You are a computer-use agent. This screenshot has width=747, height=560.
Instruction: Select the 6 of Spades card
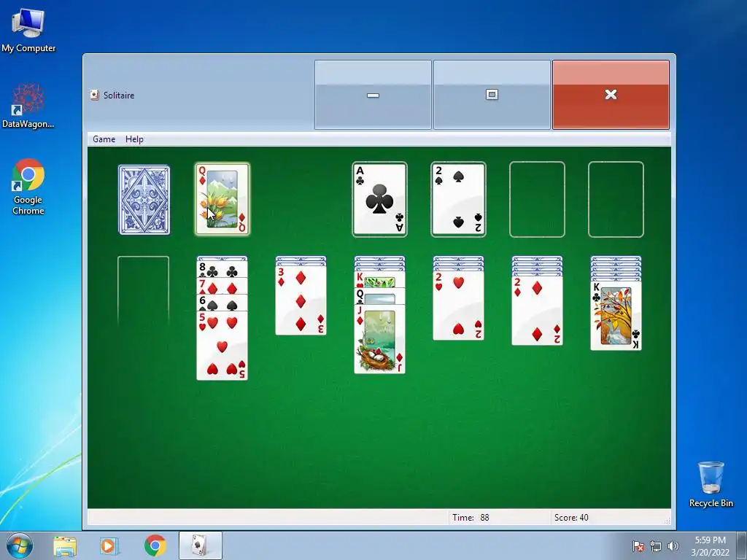222,303
